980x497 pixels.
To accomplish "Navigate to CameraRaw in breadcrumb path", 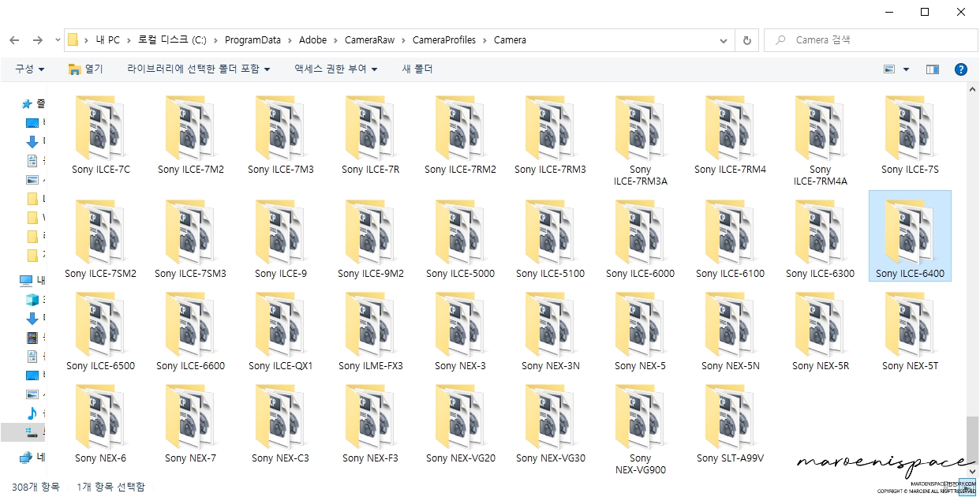I will [369, 40].
